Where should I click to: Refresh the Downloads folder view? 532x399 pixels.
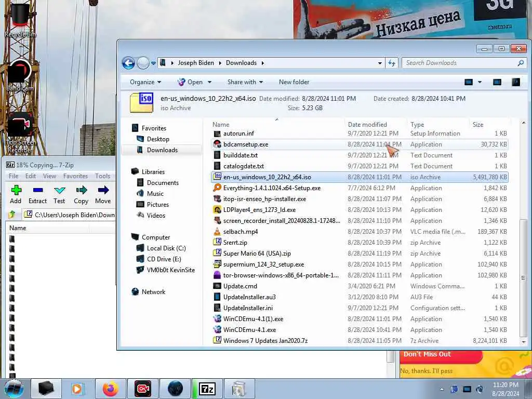[392, 63]
